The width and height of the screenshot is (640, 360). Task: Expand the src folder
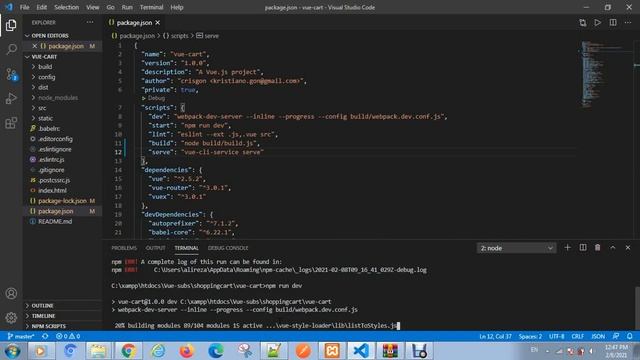point(42,108)
